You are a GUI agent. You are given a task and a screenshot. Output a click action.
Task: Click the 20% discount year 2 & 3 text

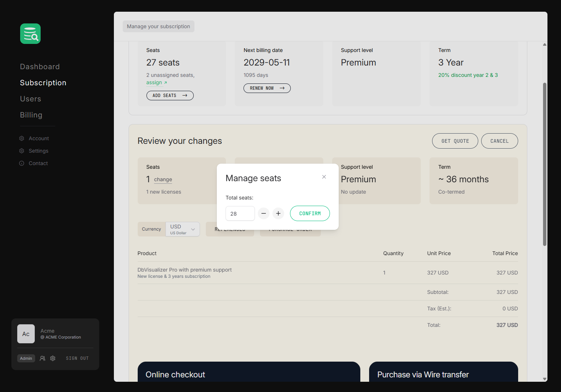(x=468, y=75)
